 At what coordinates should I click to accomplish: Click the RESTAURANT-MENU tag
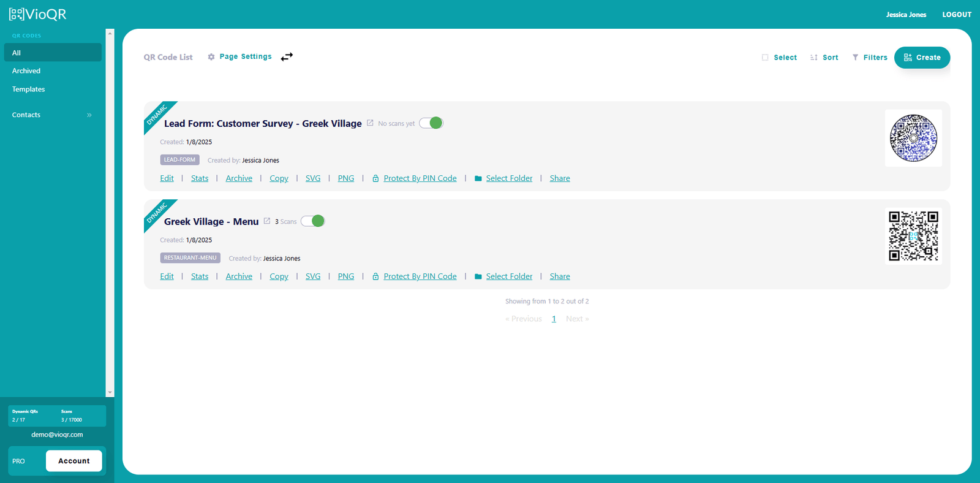click(x=190, y=257)
